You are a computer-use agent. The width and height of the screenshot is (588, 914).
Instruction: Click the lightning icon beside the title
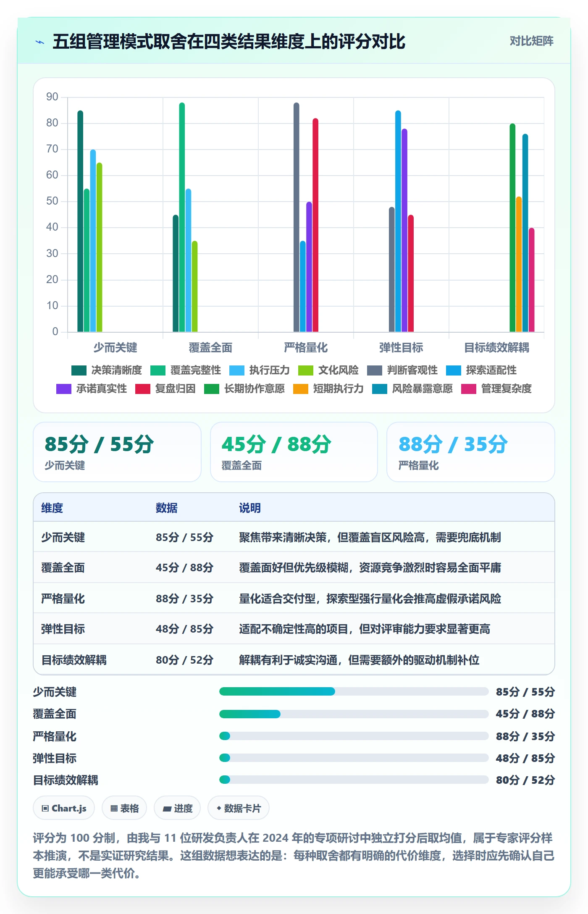click(40, 42)
